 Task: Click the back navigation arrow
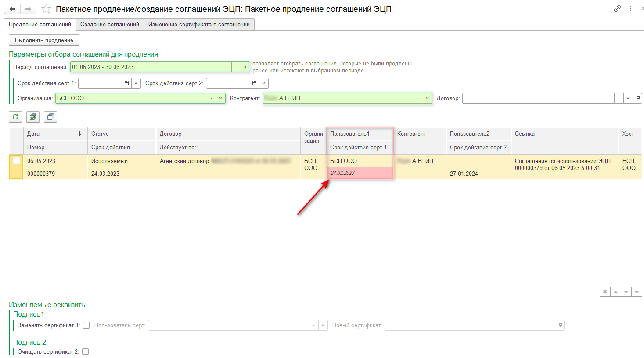point(12,9)
